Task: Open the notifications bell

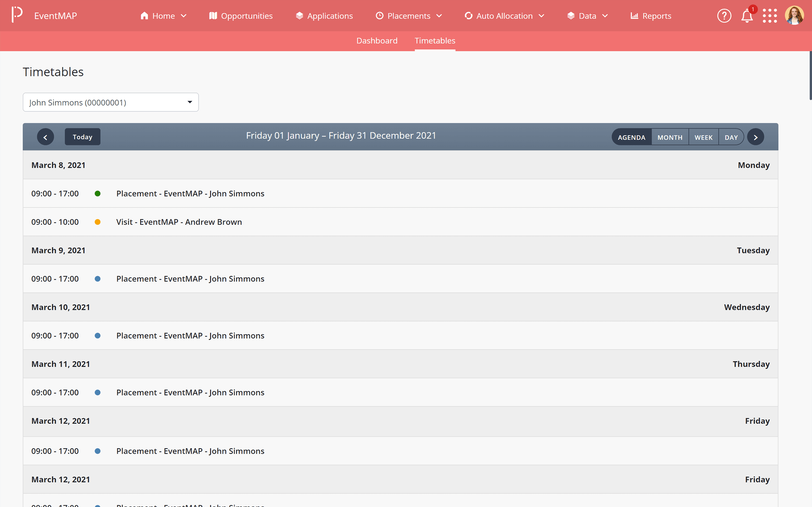Action: coord(747,16)
